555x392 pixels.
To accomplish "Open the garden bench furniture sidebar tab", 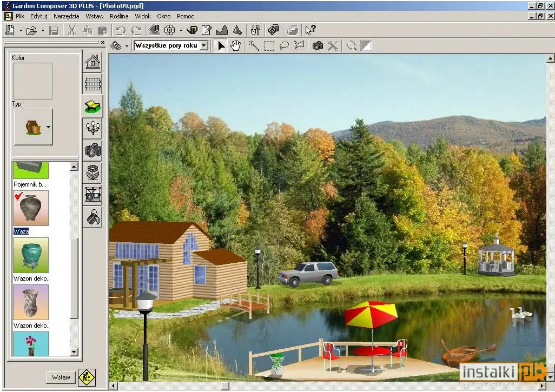I will [x=93, y=106].
